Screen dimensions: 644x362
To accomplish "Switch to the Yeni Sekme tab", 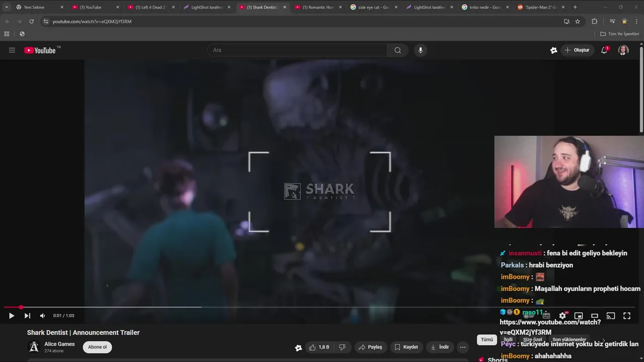I will click(39, 7).
